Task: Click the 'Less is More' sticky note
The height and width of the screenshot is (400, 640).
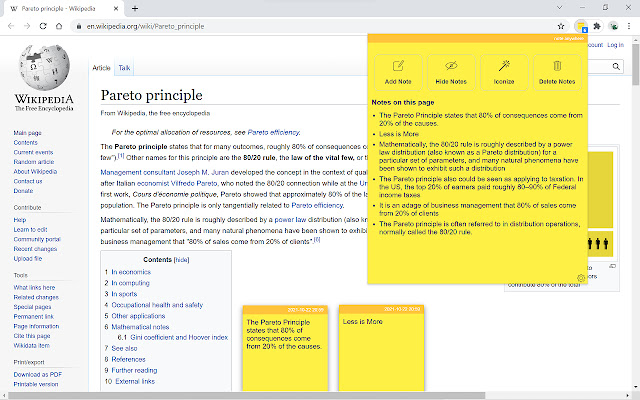Action: pyautogui.click(x=379, y=348)
